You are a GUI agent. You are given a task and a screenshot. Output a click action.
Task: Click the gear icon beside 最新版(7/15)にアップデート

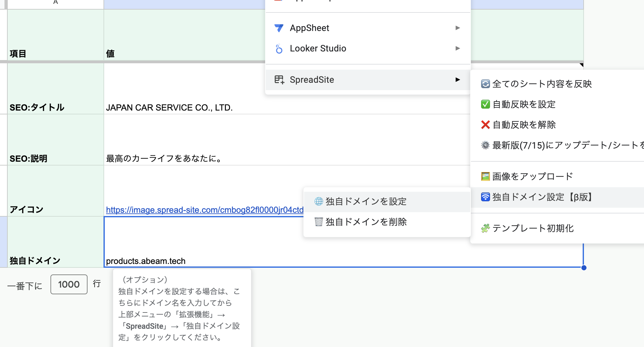tap(485, 145)
